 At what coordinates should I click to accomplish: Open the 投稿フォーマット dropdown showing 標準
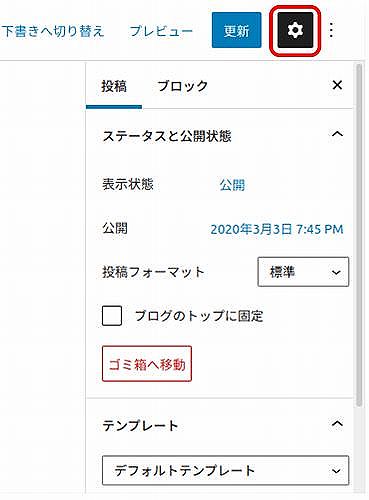(303, 272)
